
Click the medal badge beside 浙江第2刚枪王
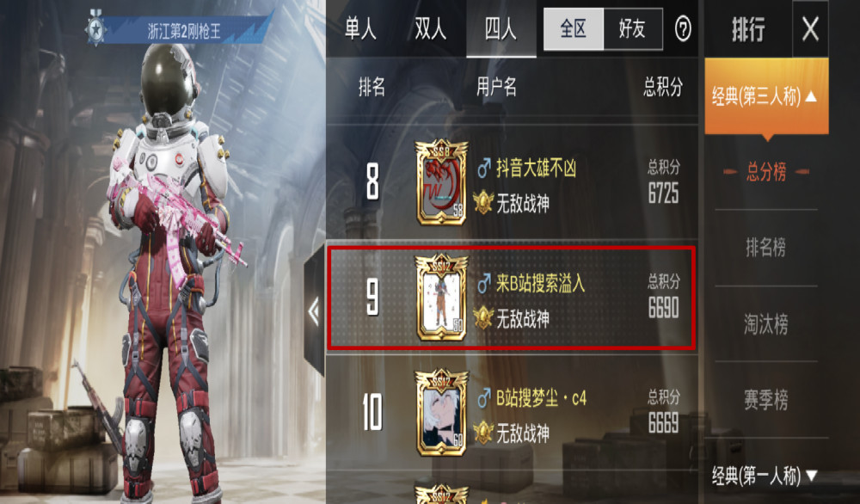[x=96, y=28]
